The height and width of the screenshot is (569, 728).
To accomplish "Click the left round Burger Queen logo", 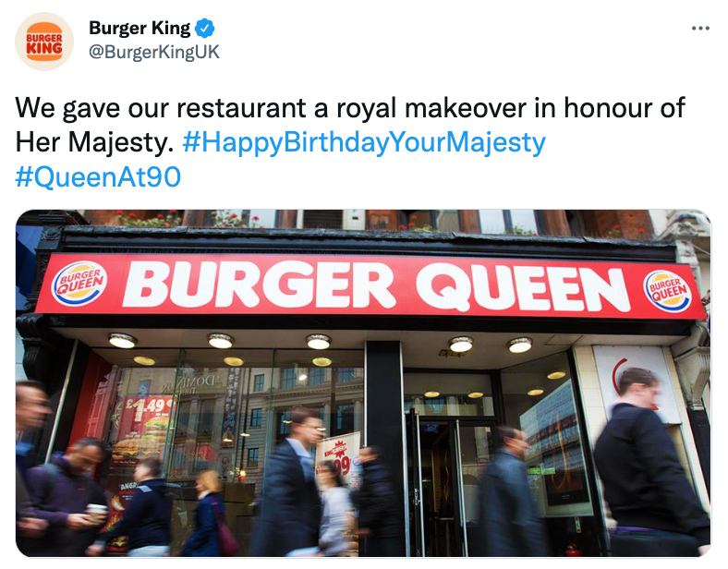I will tap(79, 284).
